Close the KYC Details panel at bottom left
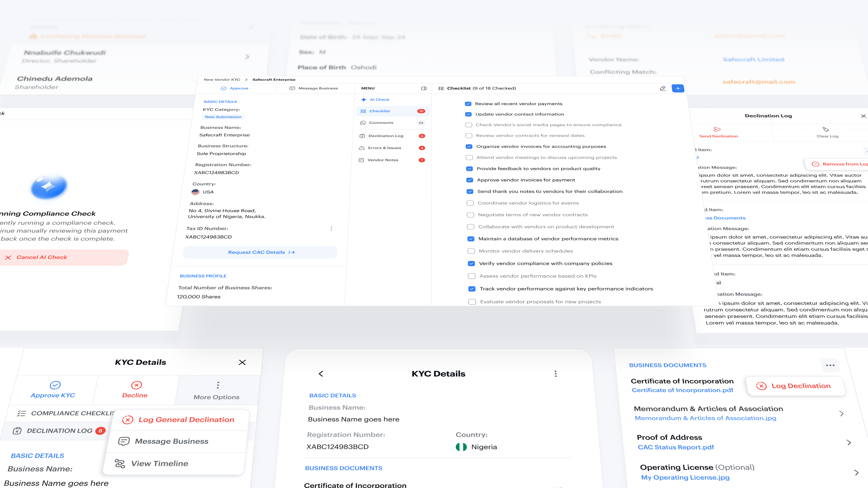The height and width of the screenshot is (488, 868). click(x=242, y=362)
